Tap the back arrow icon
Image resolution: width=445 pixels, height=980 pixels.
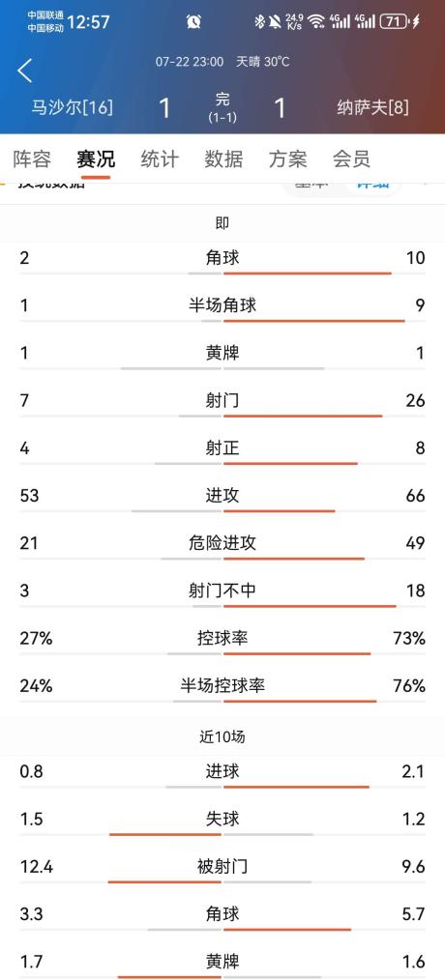[x=24, y=71]
